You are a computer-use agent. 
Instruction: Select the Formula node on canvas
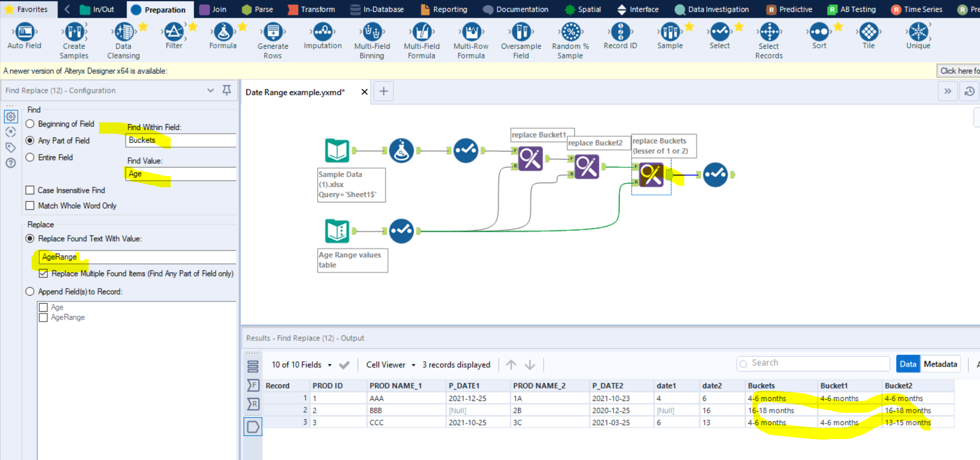tap(401, 150)
